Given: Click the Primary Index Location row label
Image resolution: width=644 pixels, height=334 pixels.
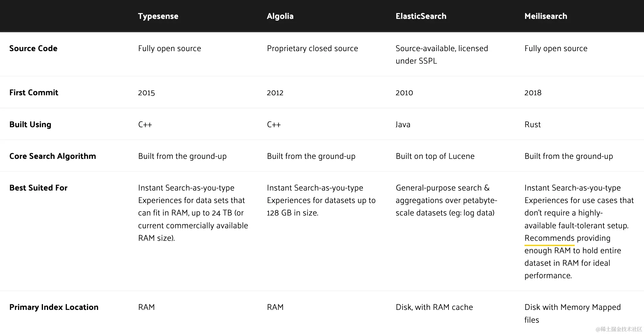Looking at the screenshot, I should coord(54,307).
